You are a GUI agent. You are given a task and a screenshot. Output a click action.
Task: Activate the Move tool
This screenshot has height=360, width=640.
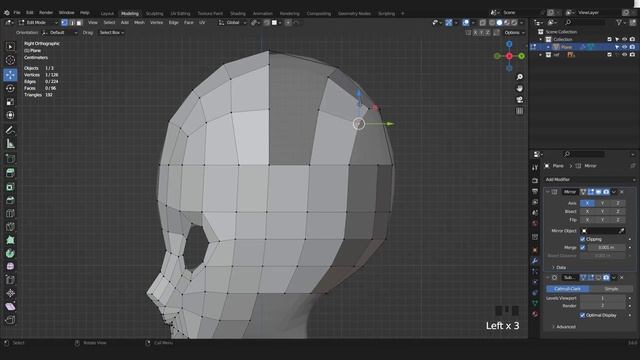tap(10, 74)
